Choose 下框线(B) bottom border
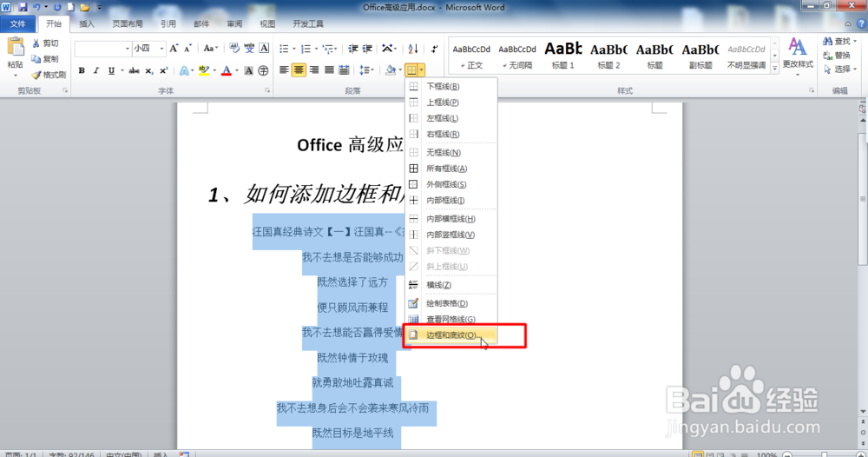 451,86
